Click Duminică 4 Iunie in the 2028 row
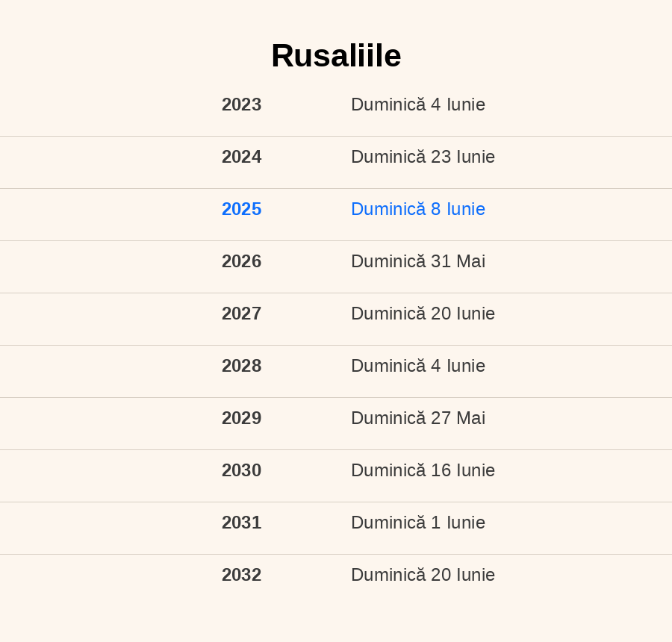This screenshot has width=672, height=642. pos(418,366)
